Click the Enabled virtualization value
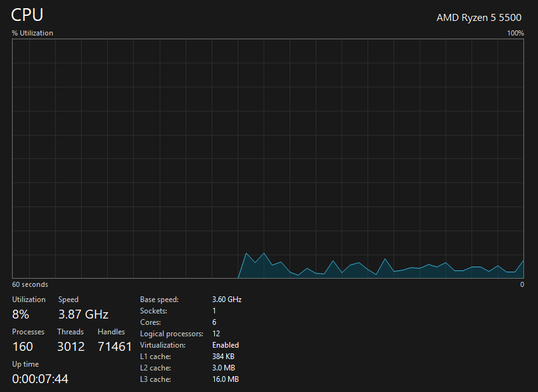Screen dimensions: 538x392 226,345
